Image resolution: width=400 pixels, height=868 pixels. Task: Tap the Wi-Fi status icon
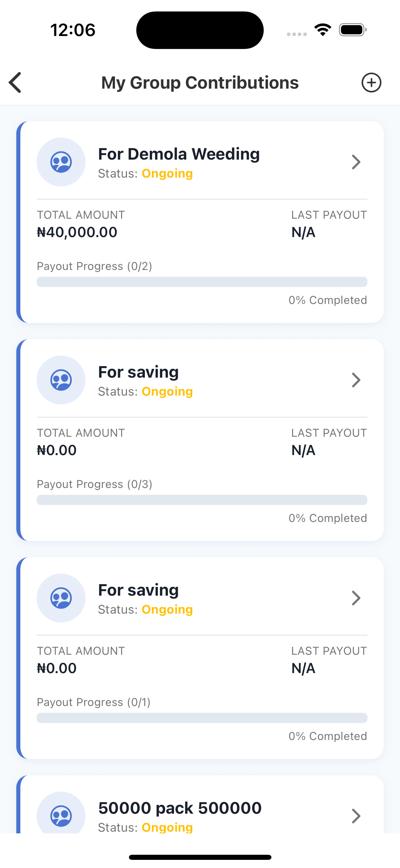[x=323, y=30]
